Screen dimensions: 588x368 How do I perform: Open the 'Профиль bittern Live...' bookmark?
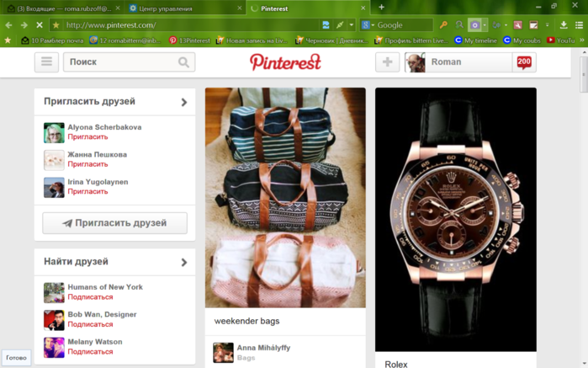(411, 40)
